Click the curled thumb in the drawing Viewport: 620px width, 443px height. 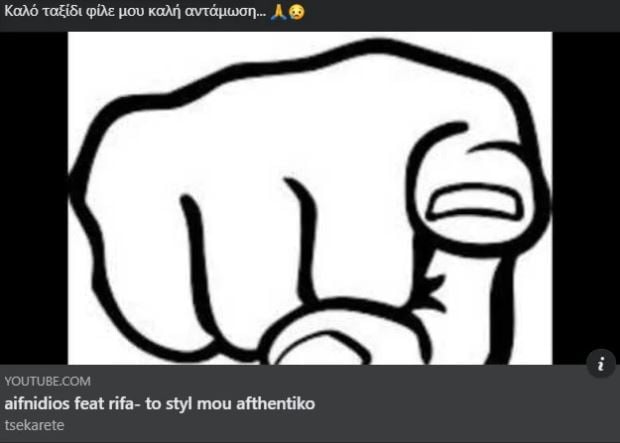(x=476, y=190)
